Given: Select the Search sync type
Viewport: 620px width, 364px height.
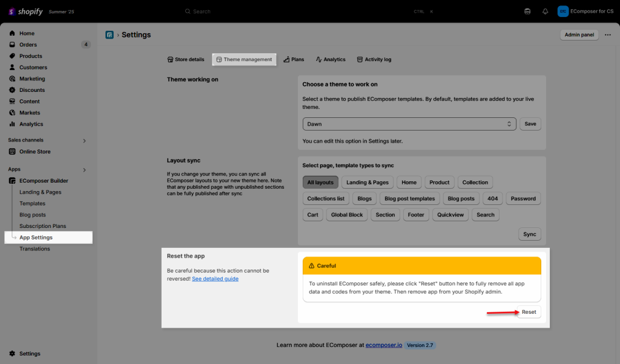Looking at the screenshot, I should pos(486,215).
